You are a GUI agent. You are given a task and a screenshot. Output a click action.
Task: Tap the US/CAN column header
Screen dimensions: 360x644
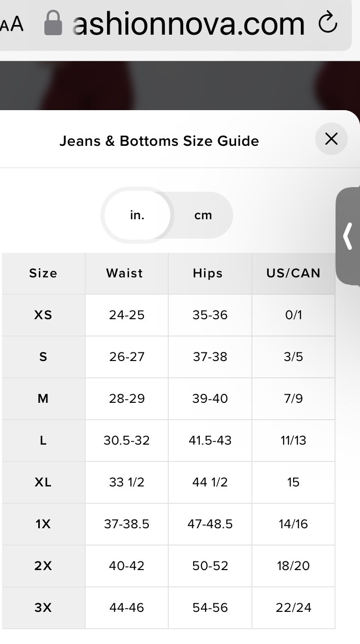click(x=293, y=273)
